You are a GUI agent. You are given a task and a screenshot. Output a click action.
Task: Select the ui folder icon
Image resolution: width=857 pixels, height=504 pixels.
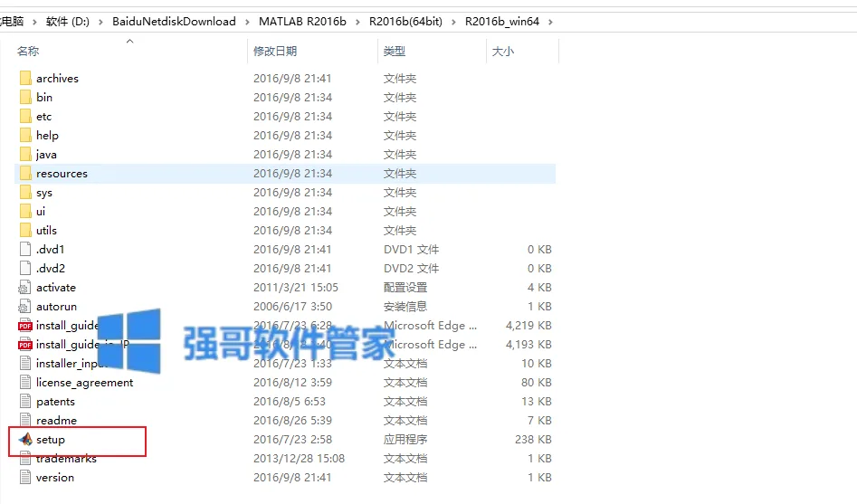[25, 211]
